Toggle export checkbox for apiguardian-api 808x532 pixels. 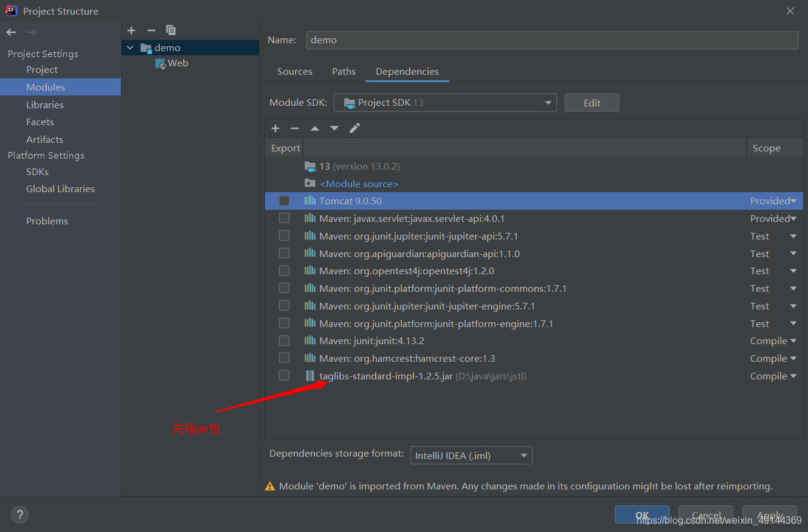284,253
